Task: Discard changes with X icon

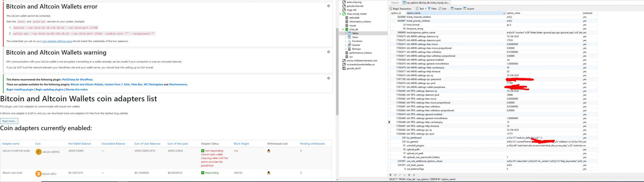Action: tap(405, 175)
